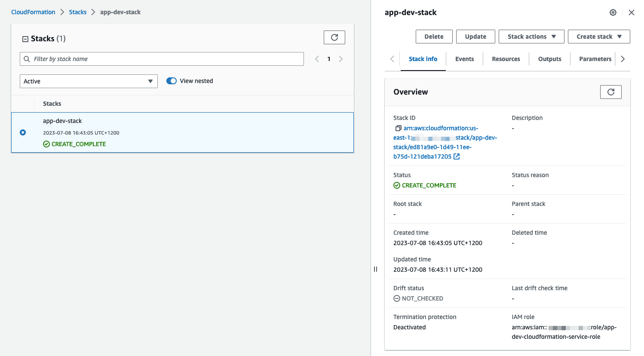Switch to the Parameters tab
Viewport: 644px width, 356px height.
point(595,59)
